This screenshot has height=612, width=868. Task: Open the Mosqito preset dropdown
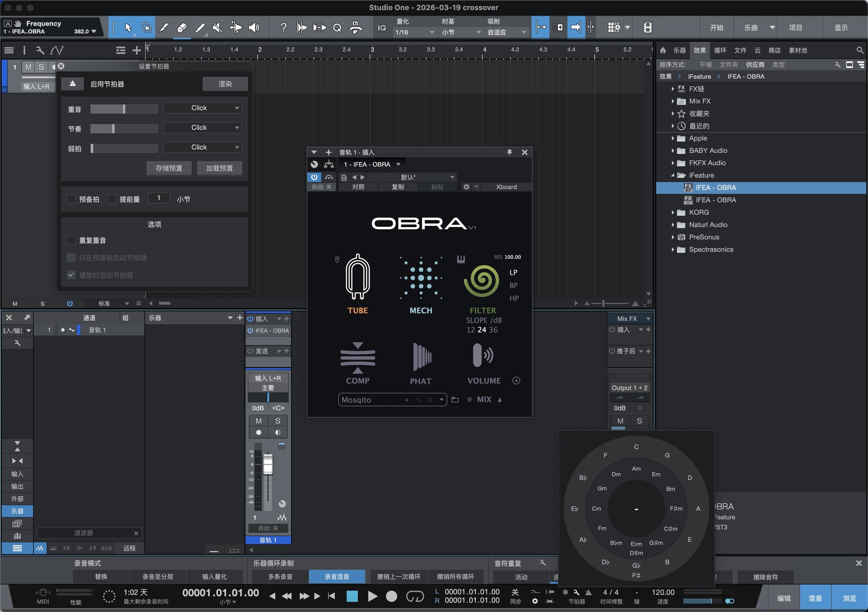(441, 400)
